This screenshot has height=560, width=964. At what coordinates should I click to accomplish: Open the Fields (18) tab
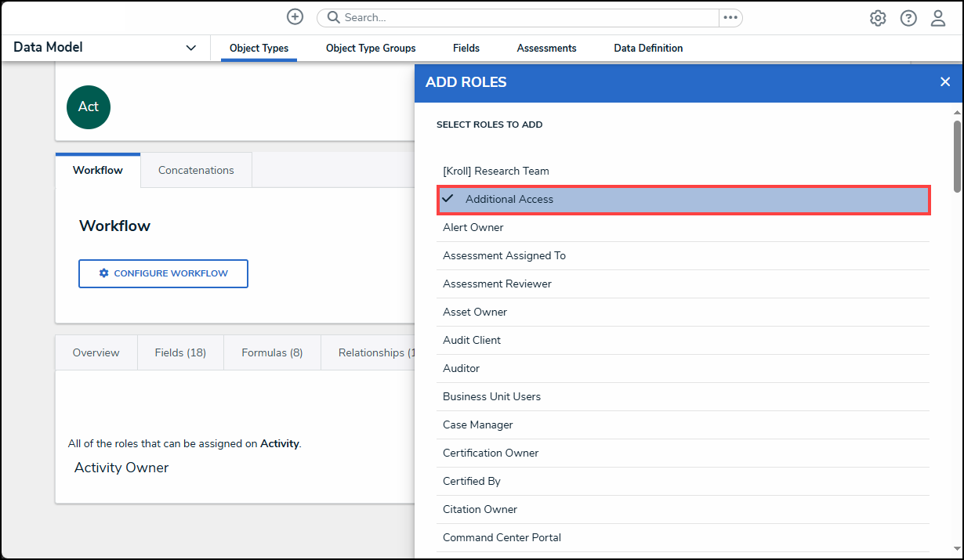[180, 353]
